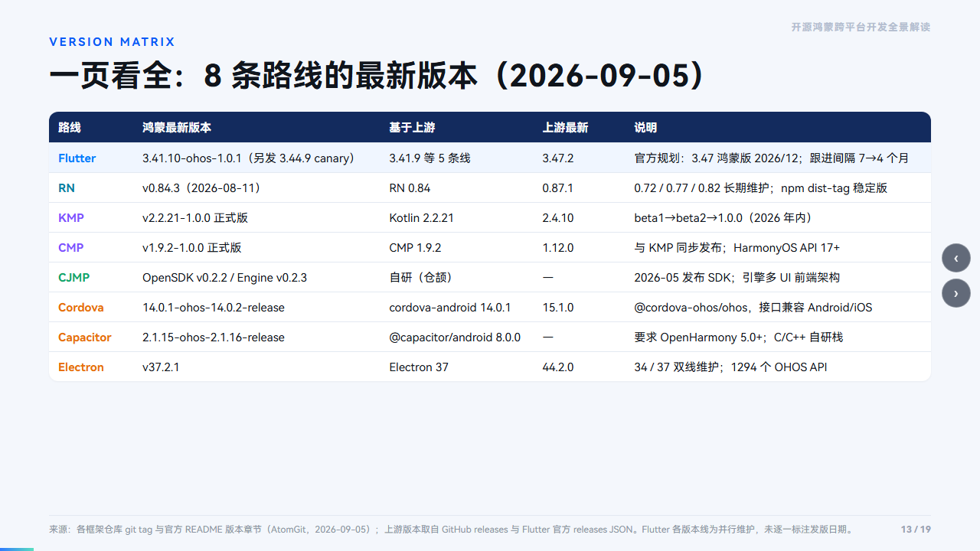Click upstream latest value 1.12.0
Viewport: 980px width, 551px height.
558,248
